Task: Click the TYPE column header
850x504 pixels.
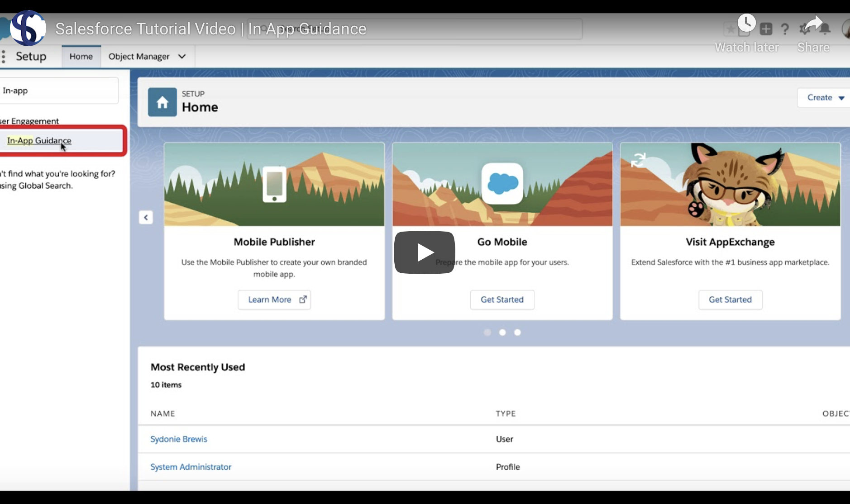Action: pos(506,414)
